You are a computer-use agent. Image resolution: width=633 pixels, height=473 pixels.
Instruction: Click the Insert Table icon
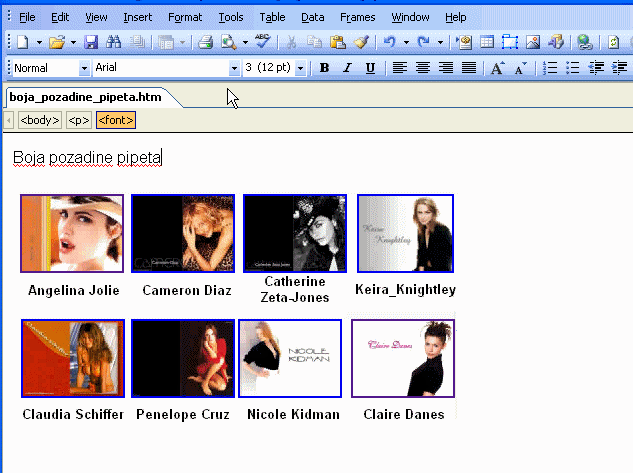click(487, 42)
